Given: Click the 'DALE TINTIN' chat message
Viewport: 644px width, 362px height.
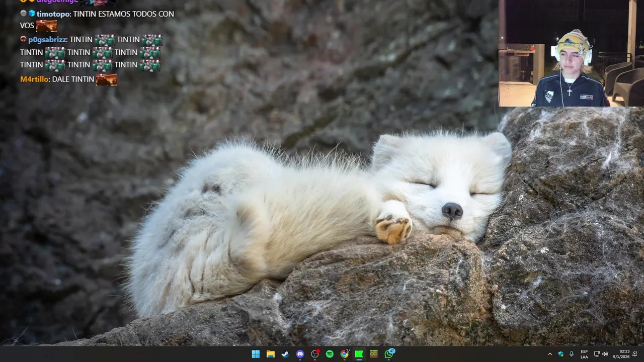Looking at the screenshot, I should point(73,79).
